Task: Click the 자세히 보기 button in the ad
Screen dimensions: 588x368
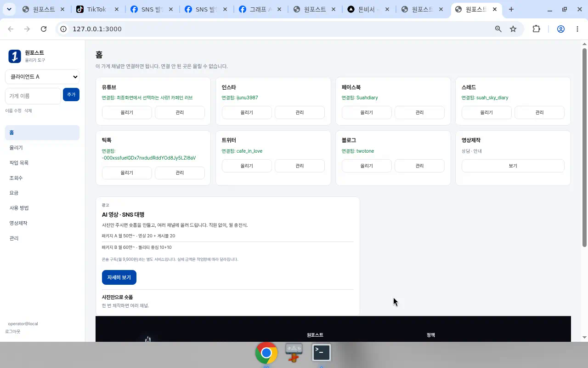Action: click(119, 277)
